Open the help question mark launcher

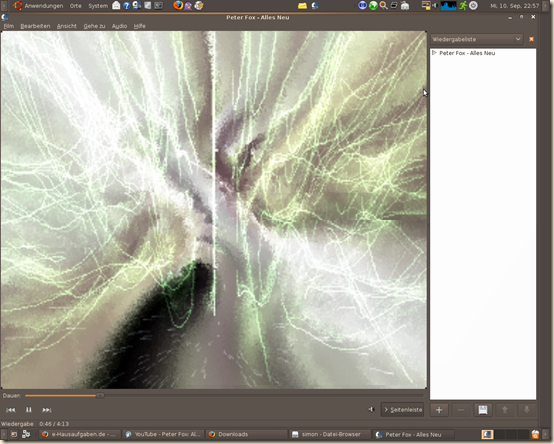tap(126, 5)
